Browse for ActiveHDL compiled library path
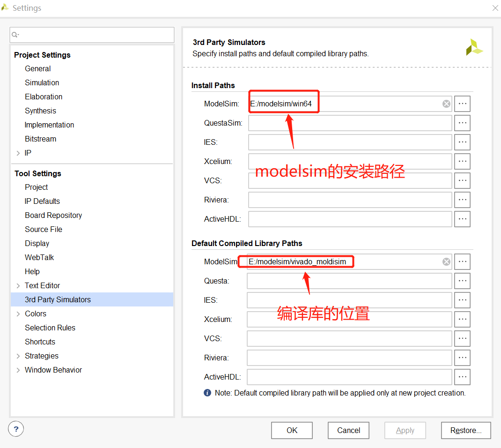This screenshot has height=448, width=501. point(462,377)
